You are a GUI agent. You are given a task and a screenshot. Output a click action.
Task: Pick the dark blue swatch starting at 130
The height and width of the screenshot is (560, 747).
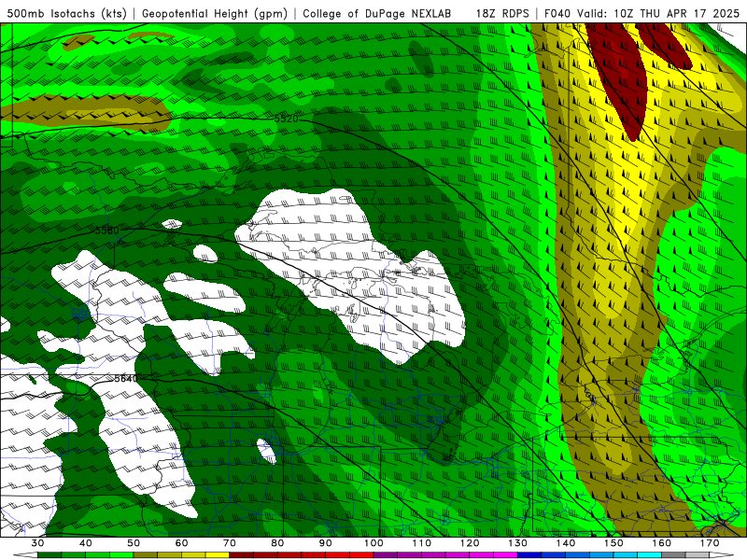(x=529, y=555)
